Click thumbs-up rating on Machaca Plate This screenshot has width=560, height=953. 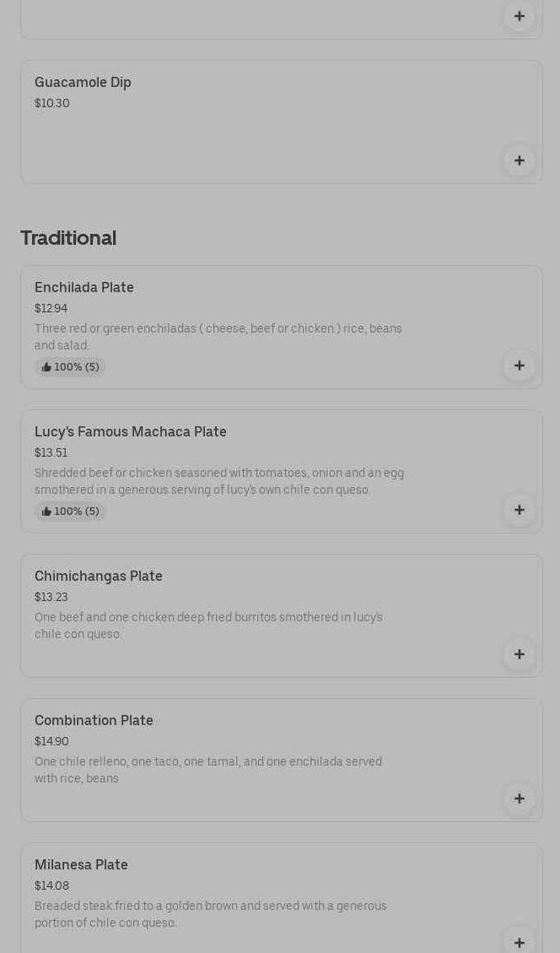pos(70,512)
